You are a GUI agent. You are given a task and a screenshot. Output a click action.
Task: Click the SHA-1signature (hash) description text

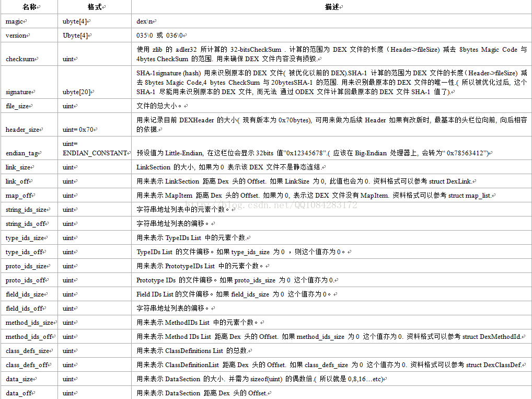coord(331,82)
